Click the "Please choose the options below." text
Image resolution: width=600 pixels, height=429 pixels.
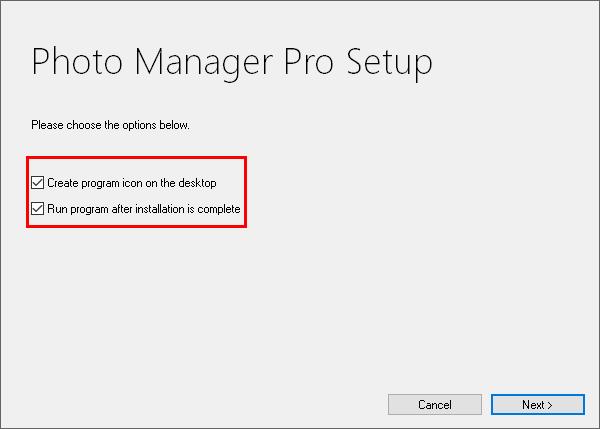click(x=110, y=126)
